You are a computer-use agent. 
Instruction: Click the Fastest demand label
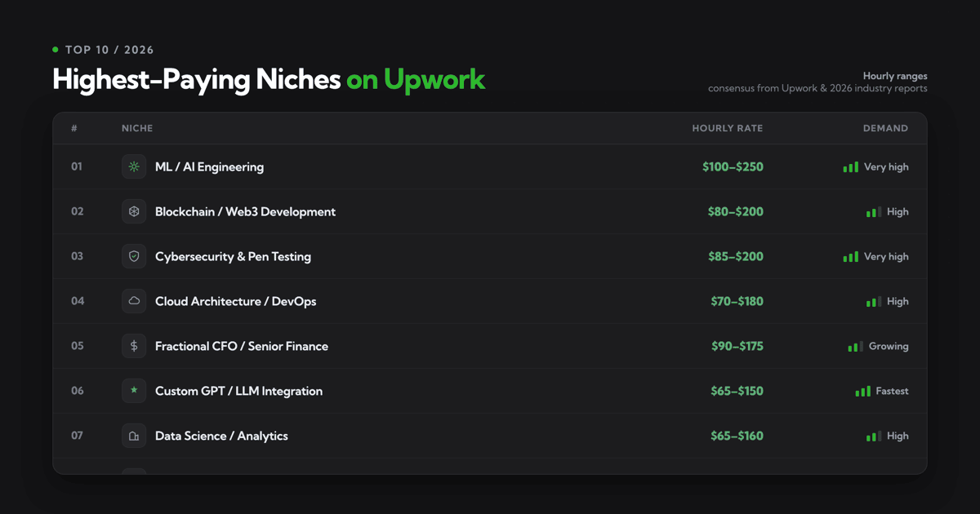pos(892,391)
